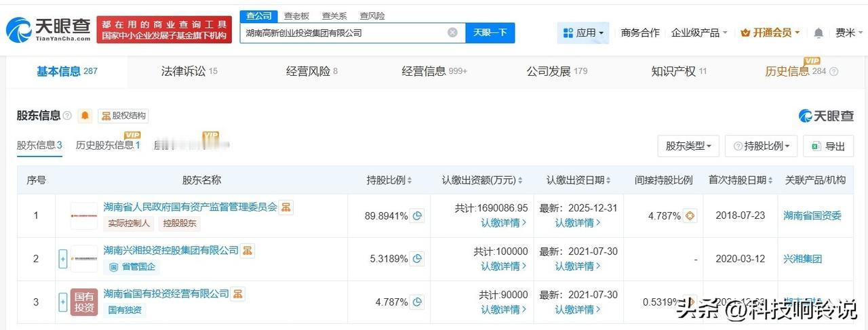Open shareholder 湖南兴湘投资控股集团有限公司
868x330 pixels.
(171, 251)
